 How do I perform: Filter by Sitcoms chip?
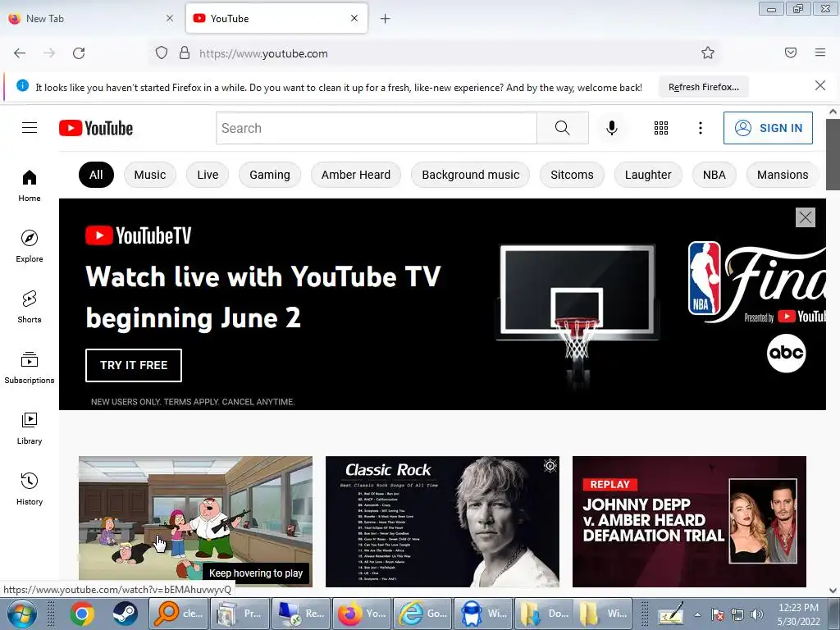coord(572,175)
